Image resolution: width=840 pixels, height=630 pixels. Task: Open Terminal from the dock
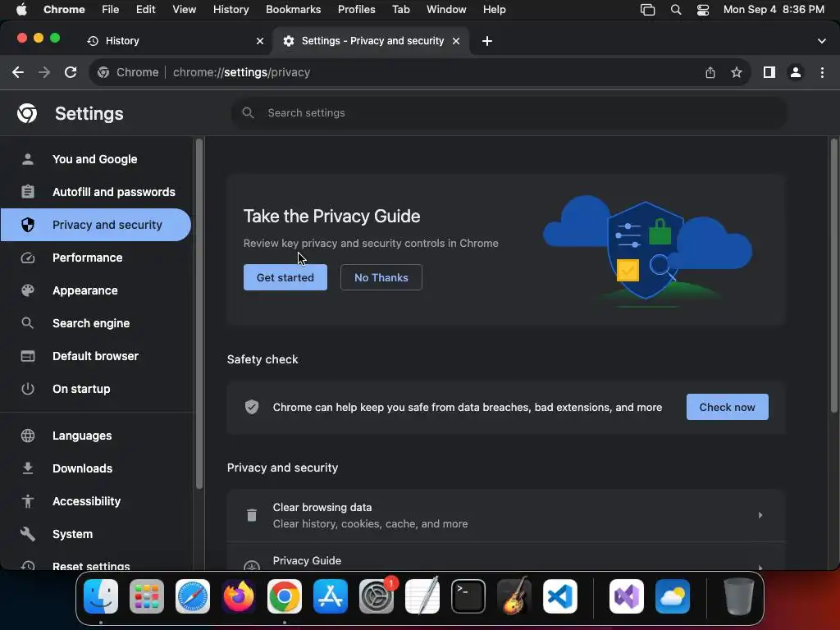click(x=468, y=596)
